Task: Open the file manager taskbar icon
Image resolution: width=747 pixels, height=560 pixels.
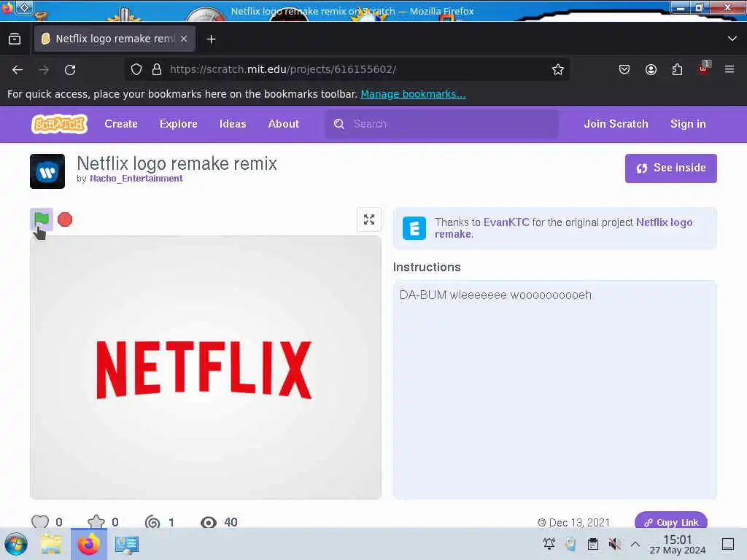Action: pos(51,544)
